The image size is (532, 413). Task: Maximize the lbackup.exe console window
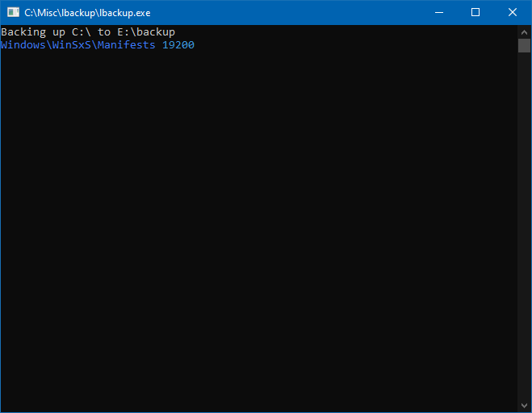[475, 13]
